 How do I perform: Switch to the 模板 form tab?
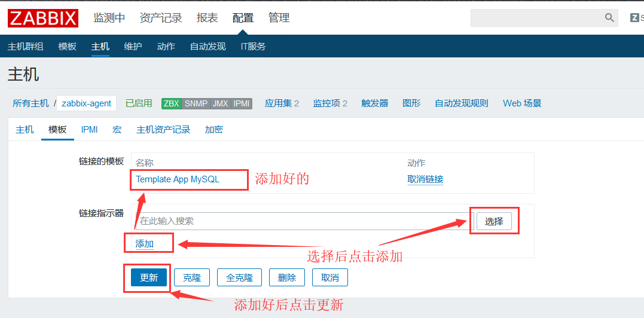click(x=57, y=130)
